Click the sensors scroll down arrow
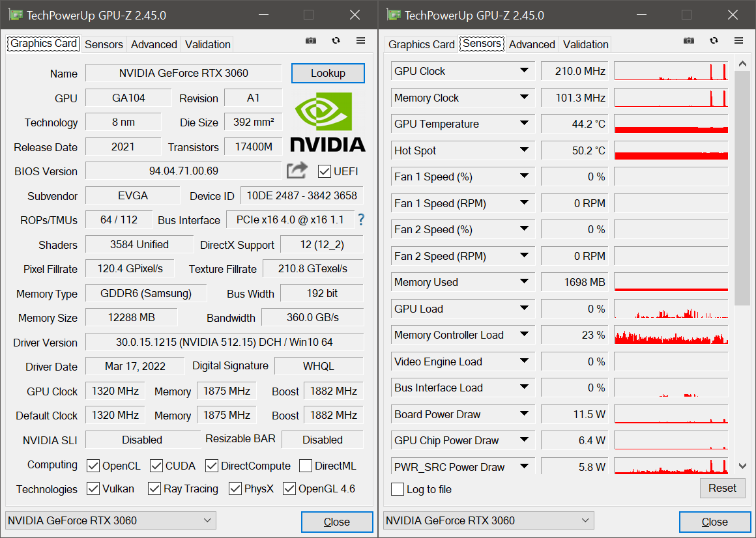This screenshot has width=756, height=538. click(742, 466)
